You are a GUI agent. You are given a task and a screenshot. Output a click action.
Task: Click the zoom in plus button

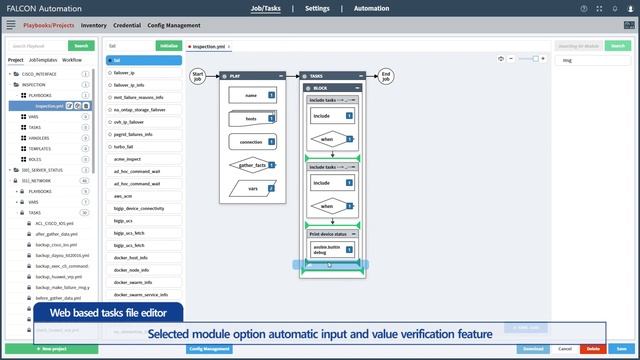(543, 59)
